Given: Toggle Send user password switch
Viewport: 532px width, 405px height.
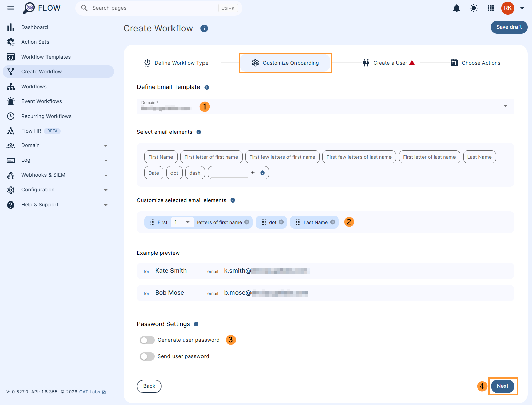Looking at the screenshot, I should [x=147, y=356].
